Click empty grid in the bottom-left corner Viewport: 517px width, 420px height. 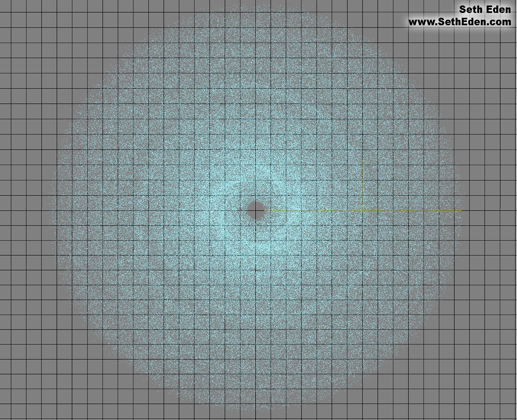[19, 401]
